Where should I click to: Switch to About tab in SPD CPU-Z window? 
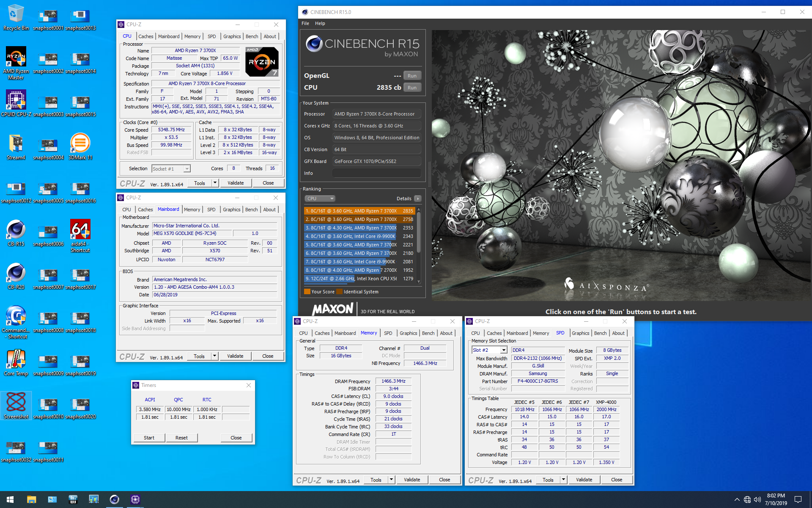pos(618,333)
